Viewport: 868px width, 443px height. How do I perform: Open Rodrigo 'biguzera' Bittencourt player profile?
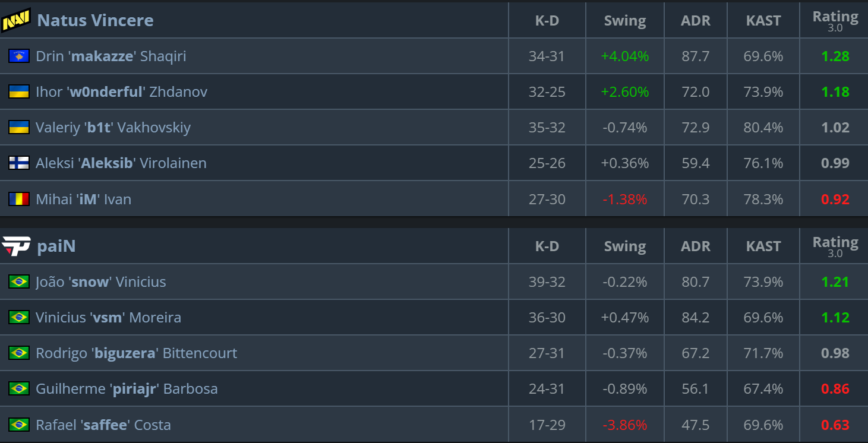point(136,353)
